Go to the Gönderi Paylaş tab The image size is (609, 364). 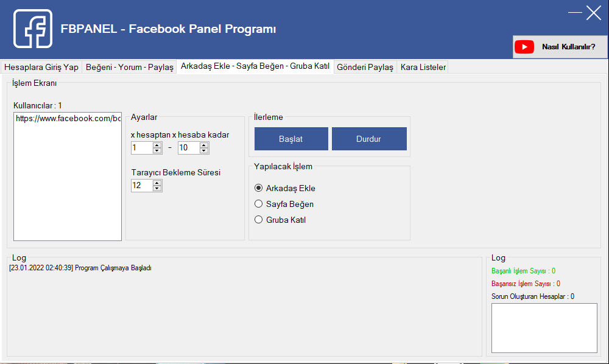pyautogui.click(x=365, y=67)
